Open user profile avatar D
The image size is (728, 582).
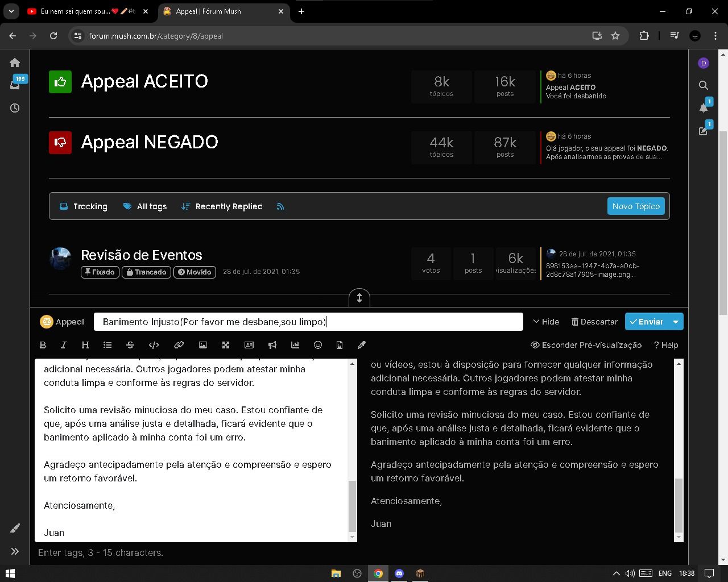click(704, 63)
